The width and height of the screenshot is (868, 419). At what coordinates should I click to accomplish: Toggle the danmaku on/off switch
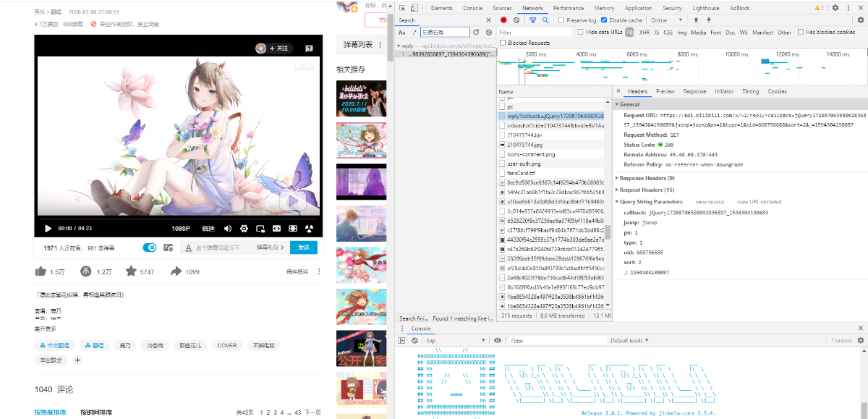click(x=150, y=247)
